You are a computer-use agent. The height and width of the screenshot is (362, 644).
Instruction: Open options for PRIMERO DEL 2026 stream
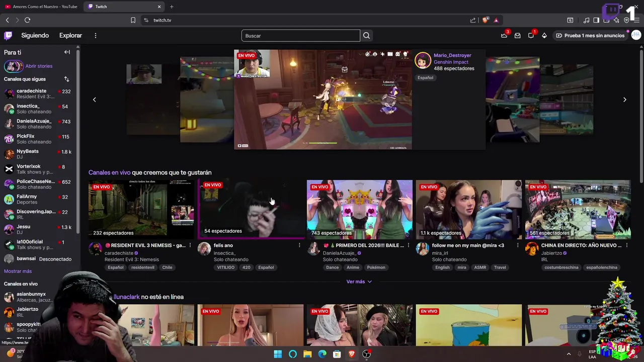[409, 245]
